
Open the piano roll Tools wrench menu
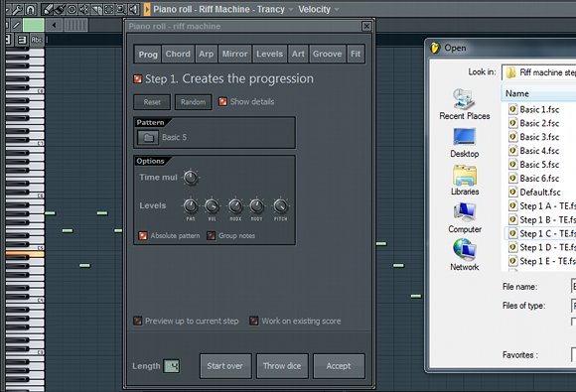pyautogui.click(x=18, y=10)
